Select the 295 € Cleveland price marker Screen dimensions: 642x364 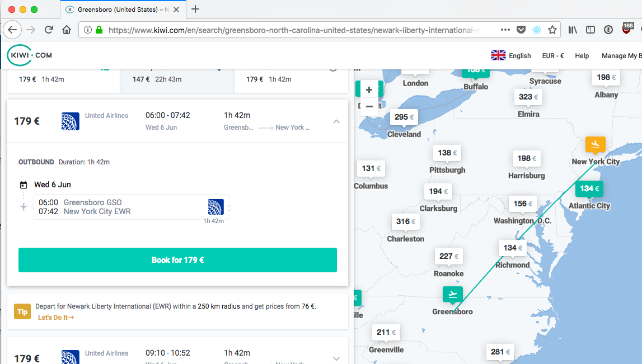pos(404,117)
